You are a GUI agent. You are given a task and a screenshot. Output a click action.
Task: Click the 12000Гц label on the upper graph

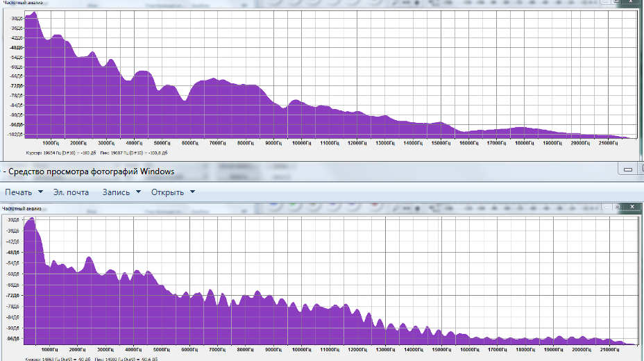click(x=357, y=143)
